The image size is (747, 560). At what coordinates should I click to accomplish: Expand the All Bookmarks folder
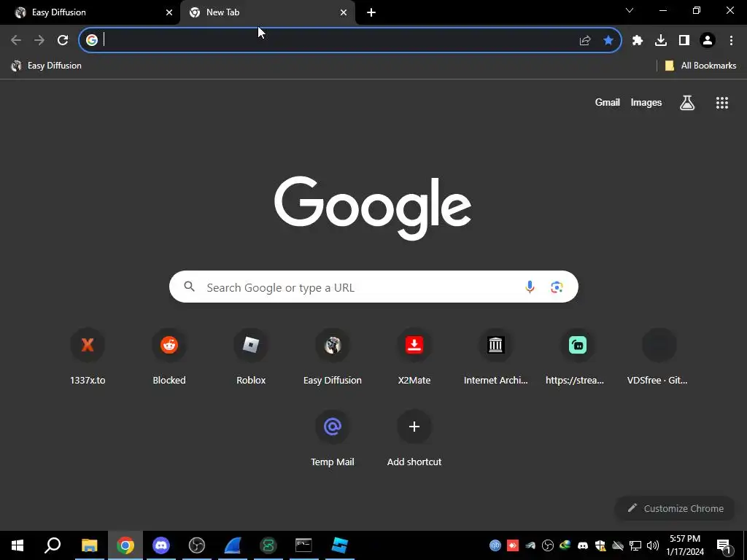coord(700,66)
